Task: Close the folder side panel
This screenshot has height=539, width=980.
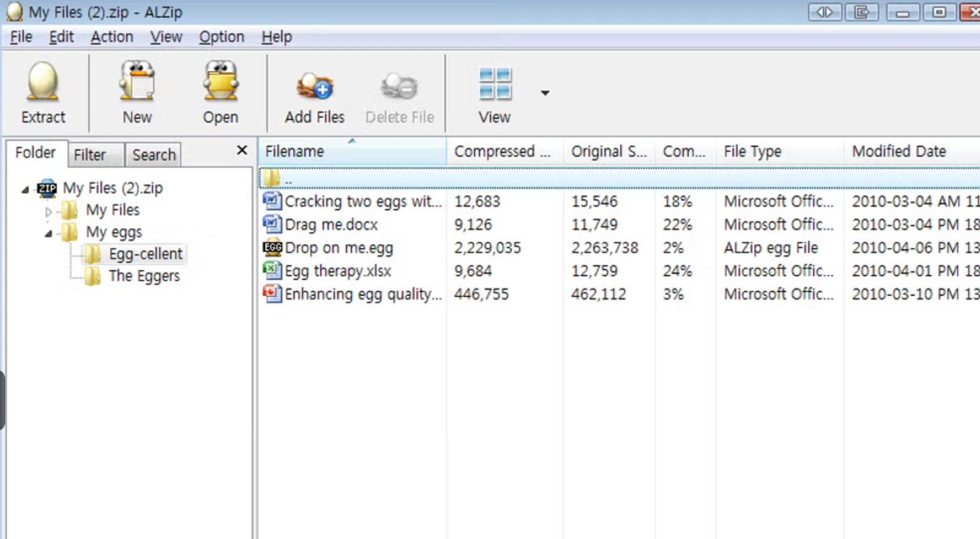Action: (x=242, y=150)
